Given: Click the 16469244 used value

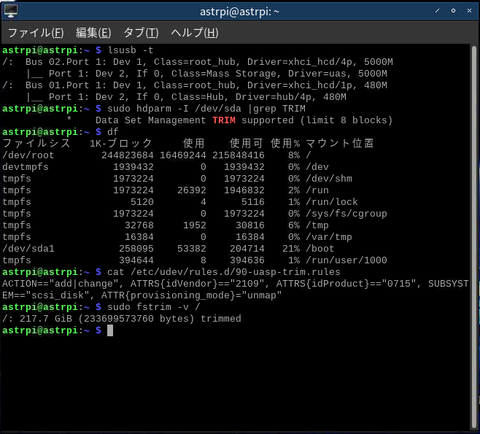Looking at the screenshot, I should click(183, 155).
